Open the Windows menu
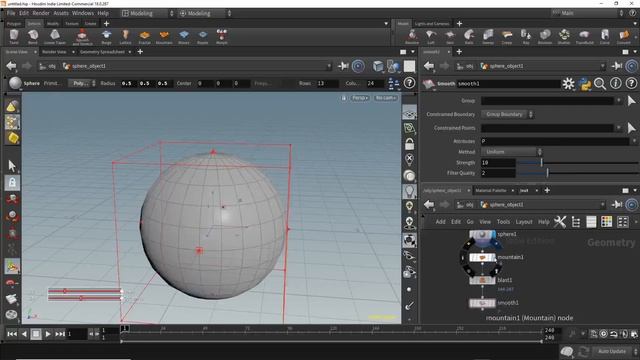 [83, 13]
